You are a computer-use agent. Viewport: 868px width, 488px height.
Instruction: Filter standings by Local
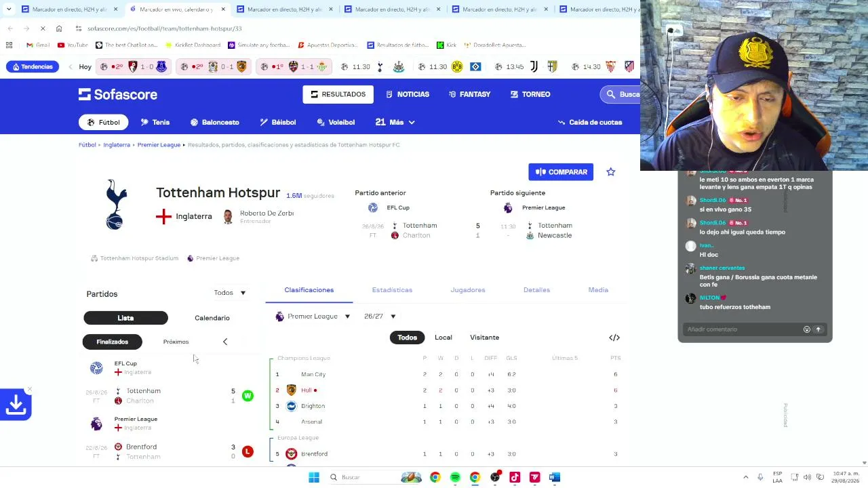click(x=443, y=338)
